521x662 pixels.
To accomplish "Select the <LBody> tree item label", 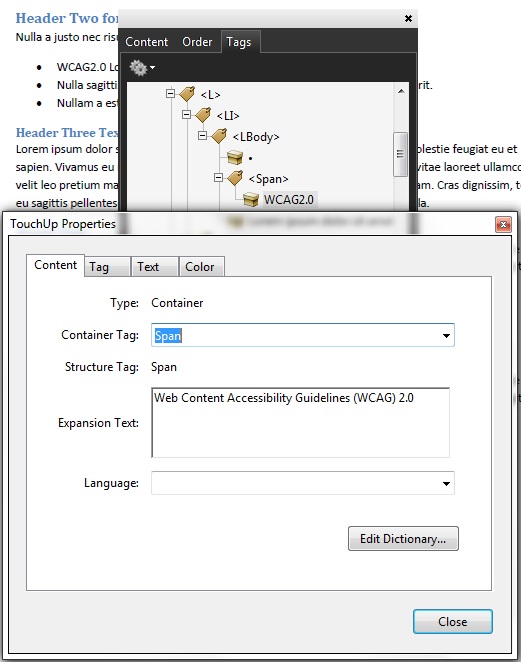I will (256, 137).
